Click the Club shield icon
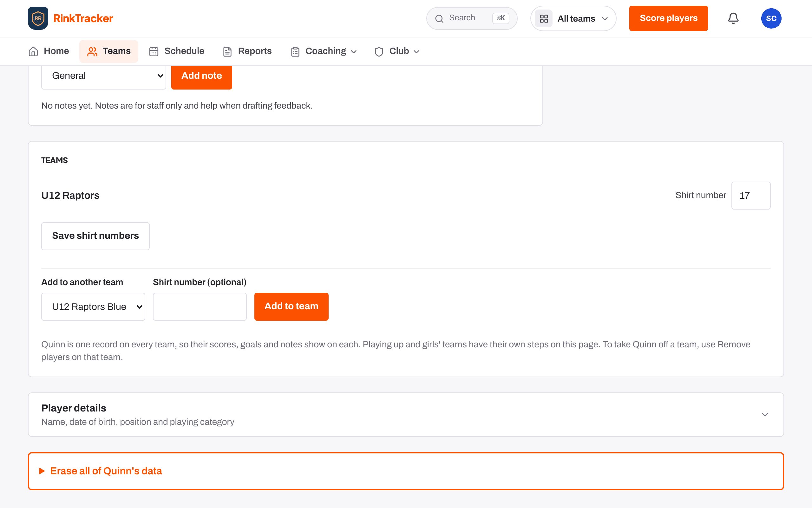The width and height of the screenshot is (812, 508). point(379,51)
